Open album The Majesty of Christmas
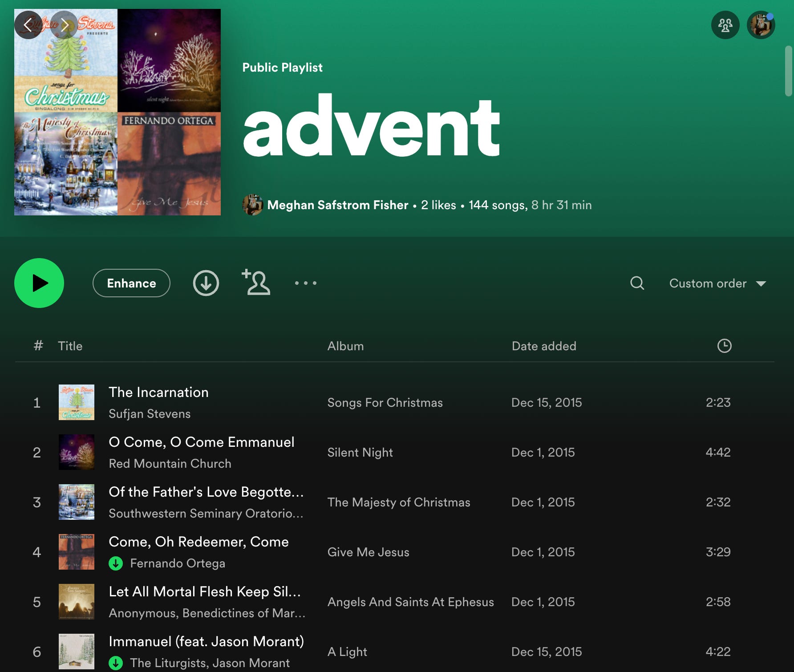794x672 pixels. pos(399,502)
